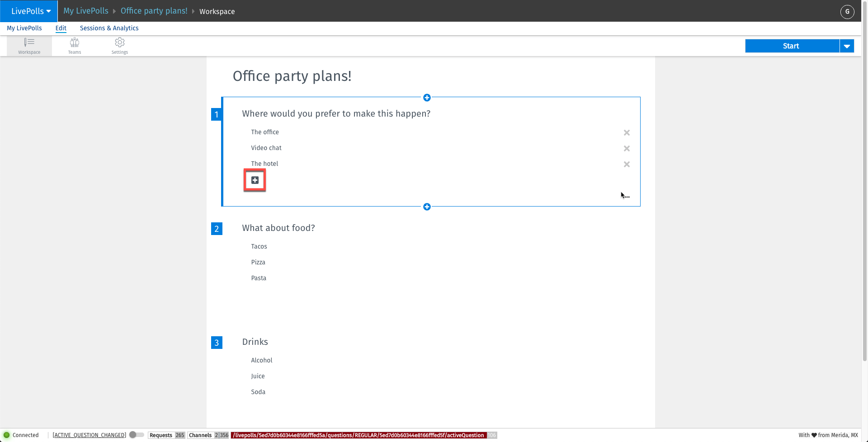Open question 1 more options ellipsis
Image resolution: width=868 pixels, height=442 pixels.
pos(627,197)
